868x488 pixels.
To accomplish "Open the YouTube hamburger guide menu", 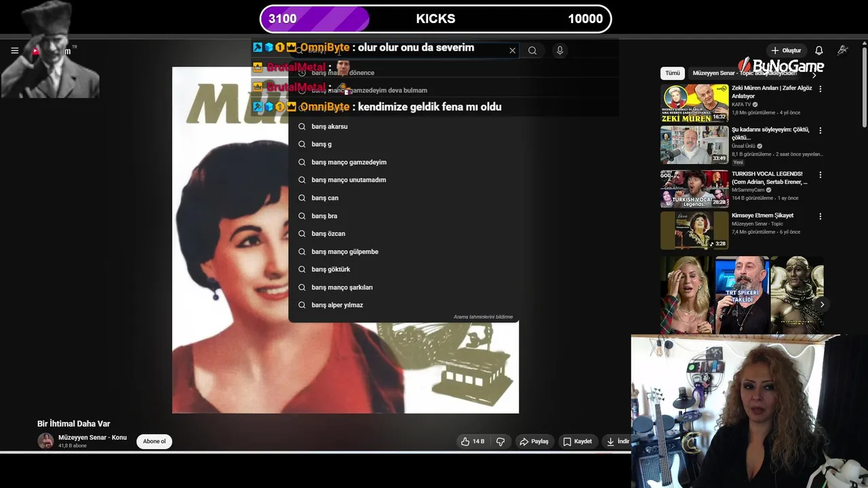I will pos(14,51).
